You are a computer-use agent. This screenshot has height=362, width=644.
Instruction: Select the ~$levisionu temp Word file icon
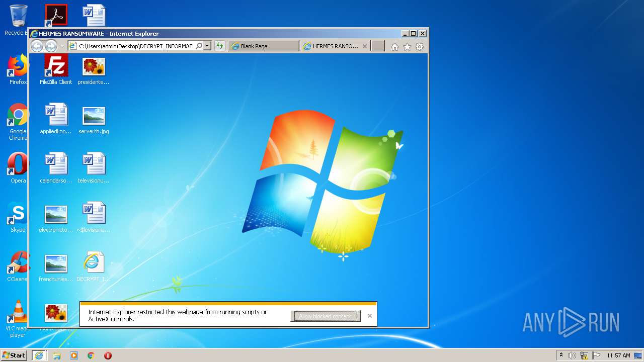pyautogui.click(x=94, y=217)
